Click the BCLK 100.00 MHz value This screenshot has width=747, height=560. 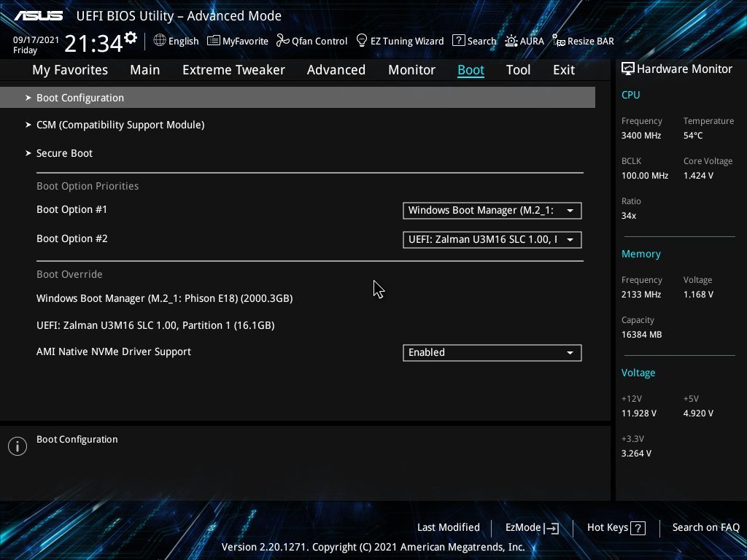pyautogui.click(x=645, y=176)
